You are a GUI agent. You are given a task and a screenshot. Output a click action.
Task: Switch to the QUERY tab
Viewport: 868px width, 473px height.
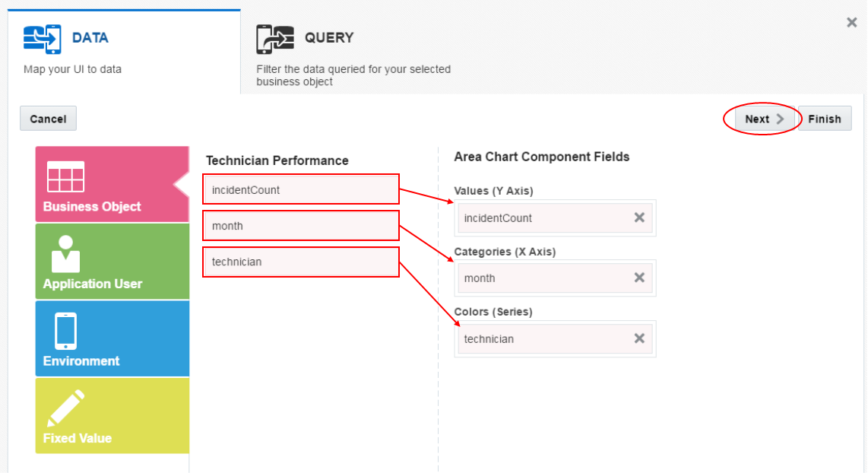[329, 38]
